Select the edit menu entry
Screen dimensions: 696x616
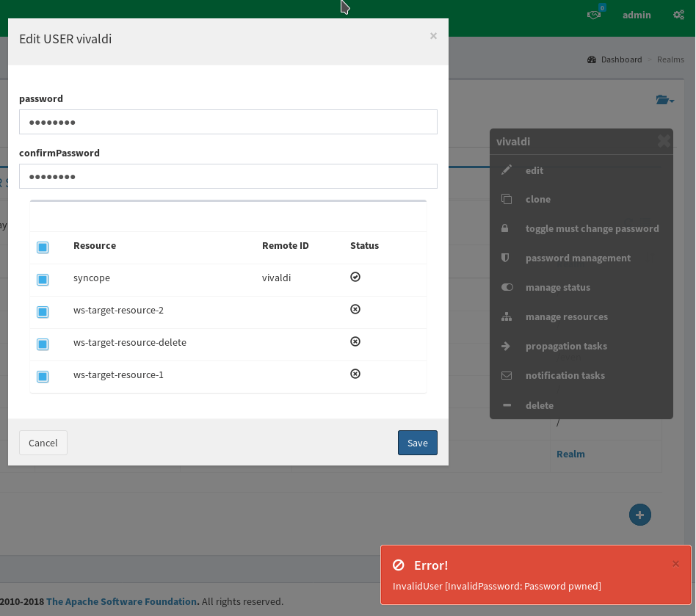click(534, 170)
